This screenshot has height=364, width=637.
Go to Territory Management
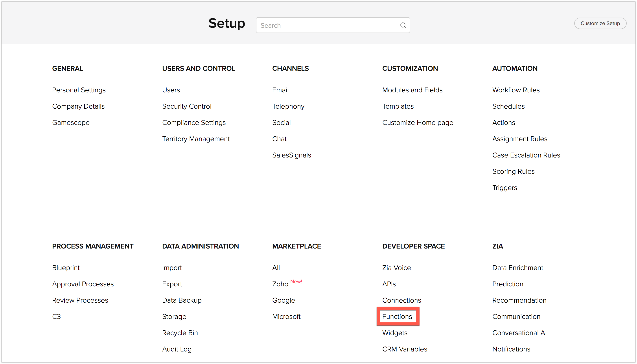click(x=196, y=139)
